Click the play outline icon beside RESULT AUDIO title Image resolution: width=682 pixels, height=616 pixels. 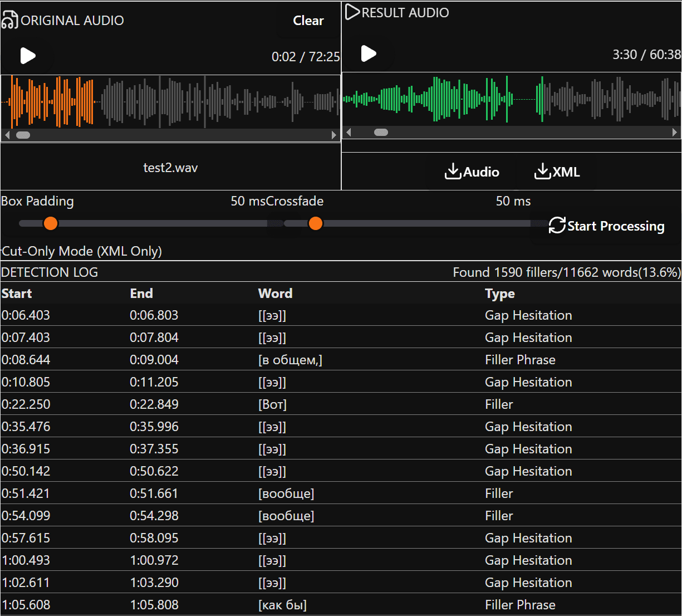coord(351,12)
